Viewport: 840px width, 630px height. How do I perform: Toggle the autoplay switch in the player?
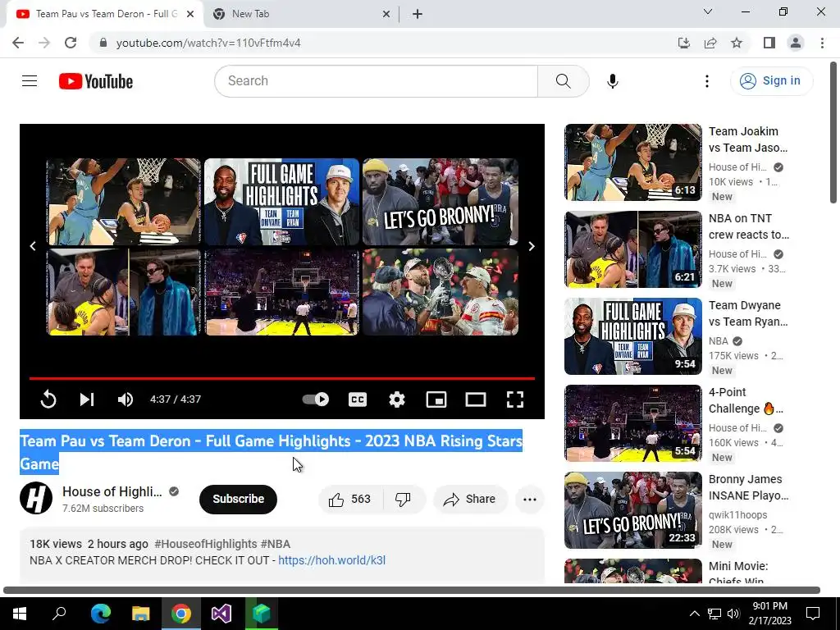[316, 399]
